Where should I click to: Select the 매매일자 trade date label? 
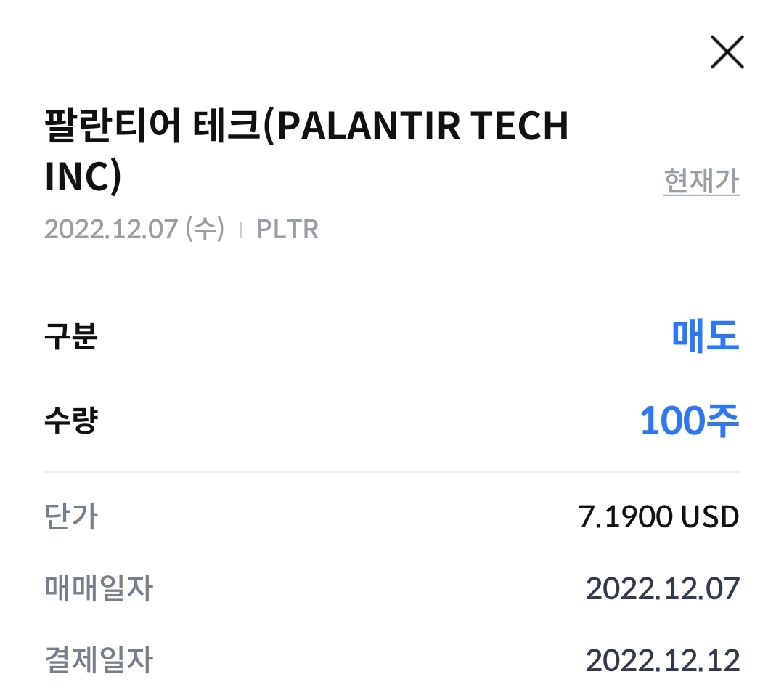point(98,588)
